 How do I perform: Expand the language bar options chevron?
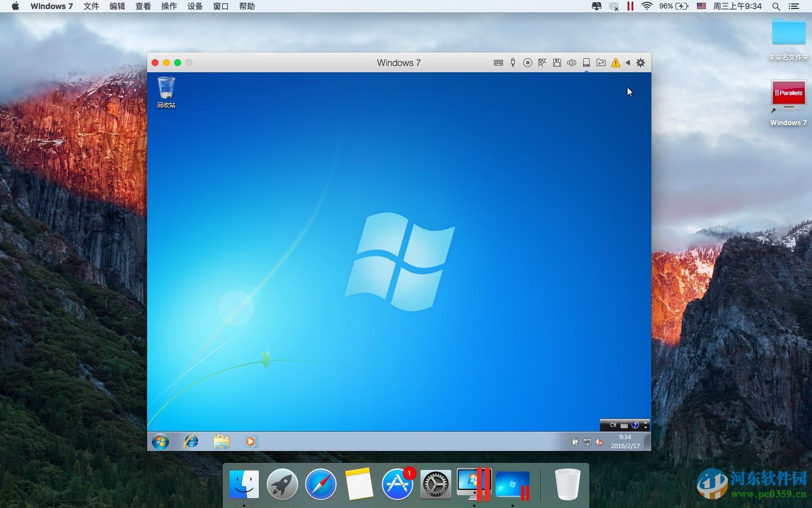tap(646, 427)
